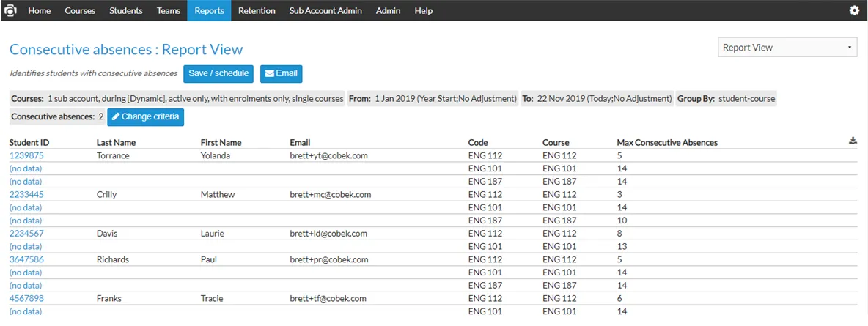Select last name Richards

tap(112, 259)
